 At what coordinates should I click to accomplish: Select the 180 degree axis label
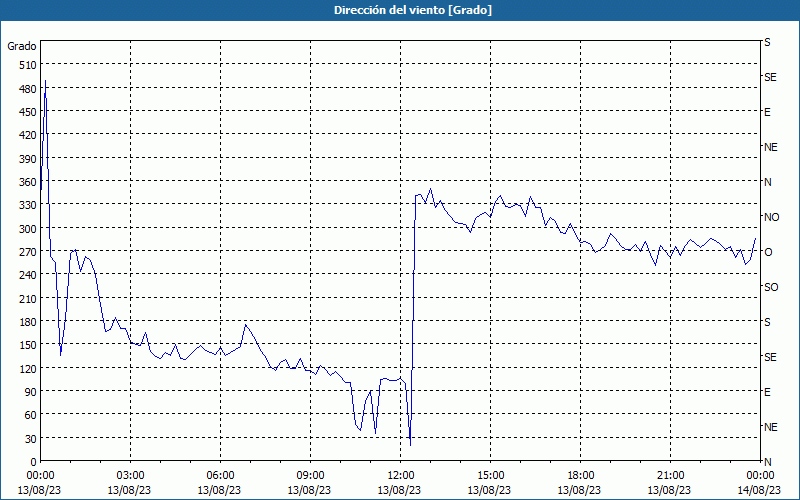(x=28, y=322)
